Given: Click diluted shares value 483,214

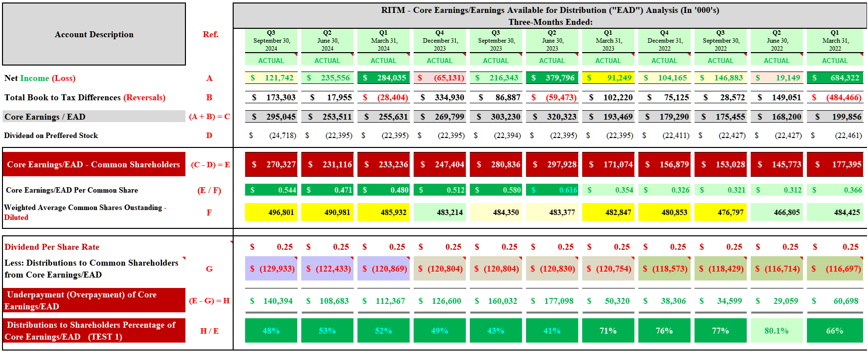Looking at the screenshot, I should (439, 212).
